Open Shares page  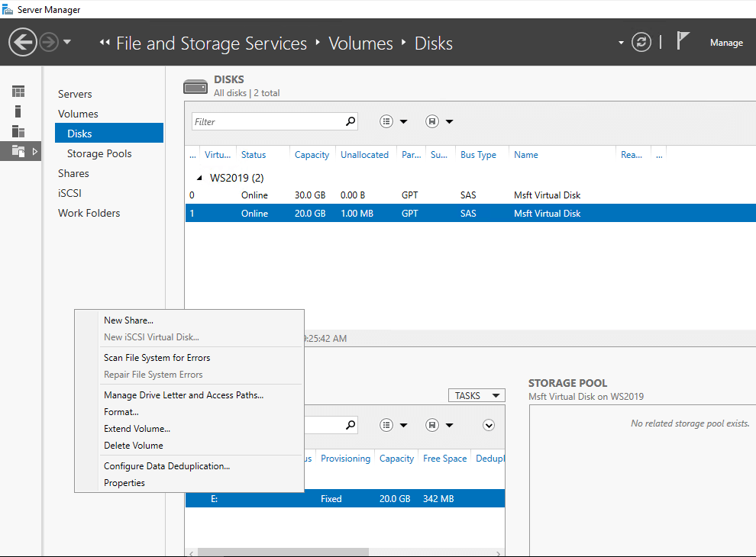pyautogui.click(x=73, y=173)
